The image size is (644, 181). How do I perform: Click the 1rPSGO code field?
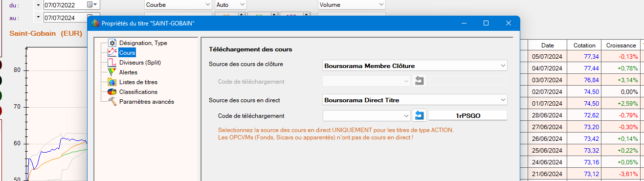[x=468, y=115]
